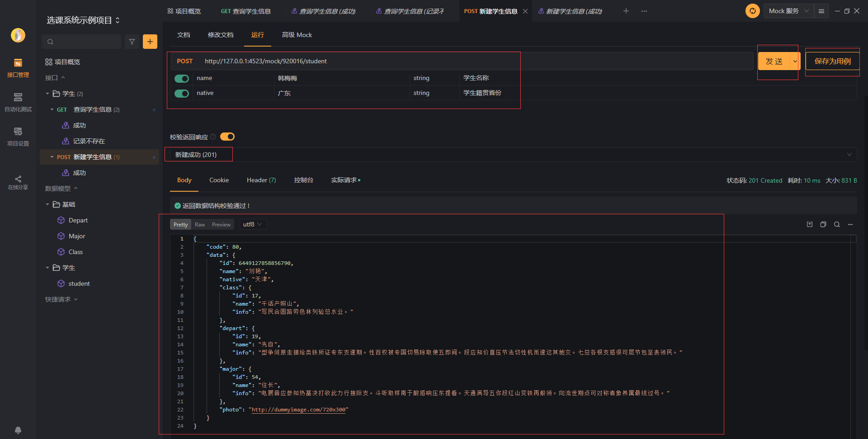Viewport: 868px width, 439px height.
Task: Click the notification bell icon
Action: [x=18, y=430]
